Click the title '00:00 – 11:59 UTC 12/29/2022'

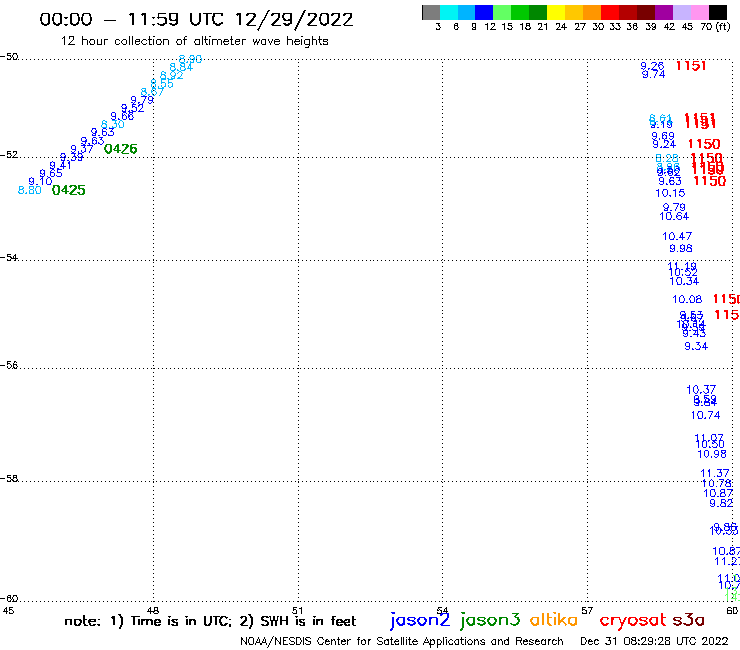click(196, 19)
